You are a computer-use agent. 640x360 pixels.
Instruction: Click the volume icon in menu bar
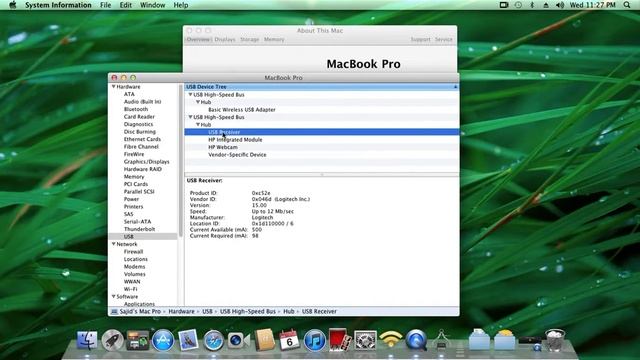click(x=560, y=5)
